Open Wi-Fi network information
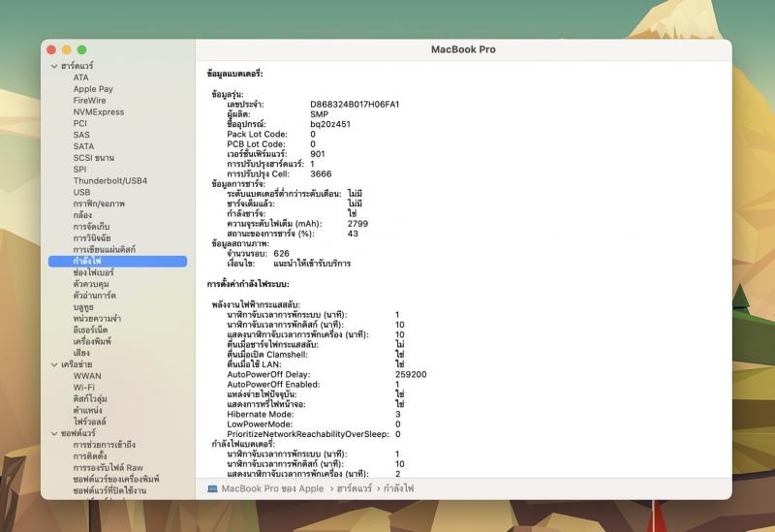775x532 pixels. tap(83, 388)
